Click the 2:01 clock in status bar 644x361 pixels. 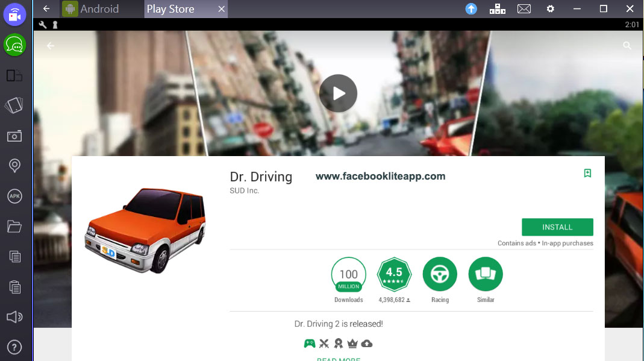632,25
